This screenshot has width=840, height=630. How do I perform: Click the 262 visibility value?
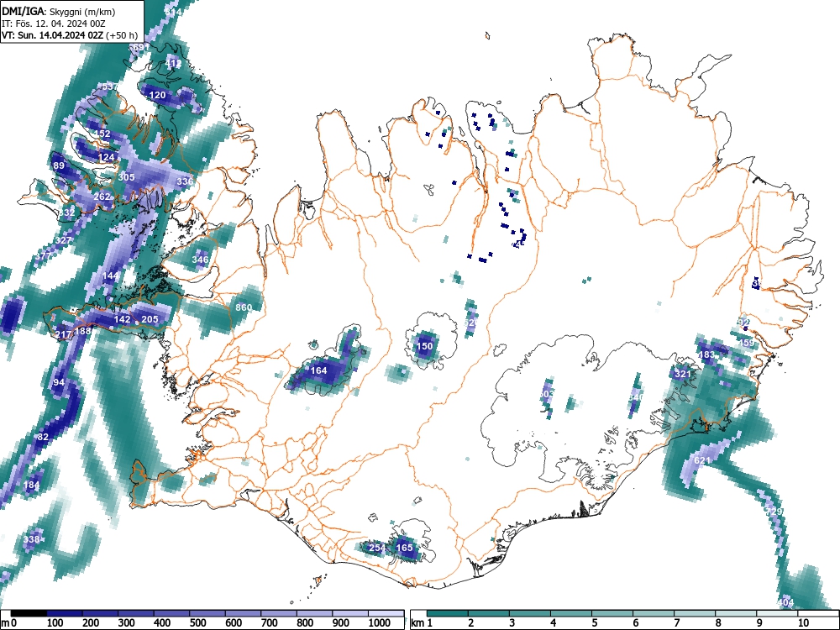102,197
